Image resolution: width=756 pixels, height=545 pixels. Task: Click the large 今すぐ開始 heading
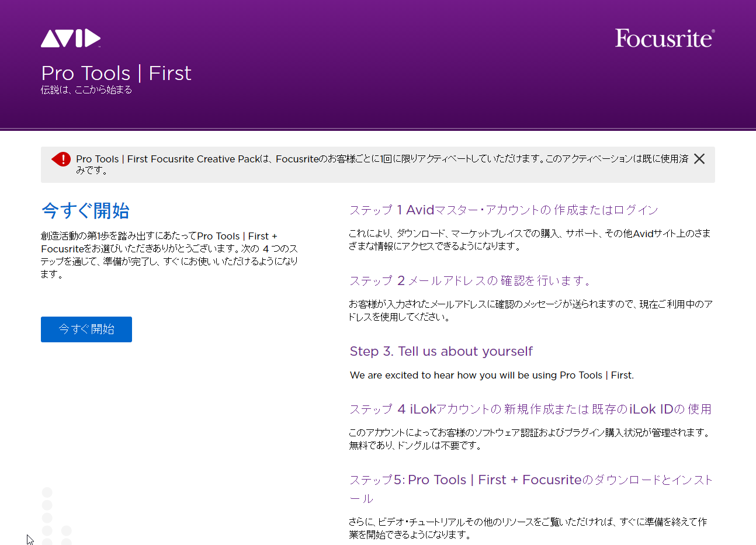[x=85, y=210]
